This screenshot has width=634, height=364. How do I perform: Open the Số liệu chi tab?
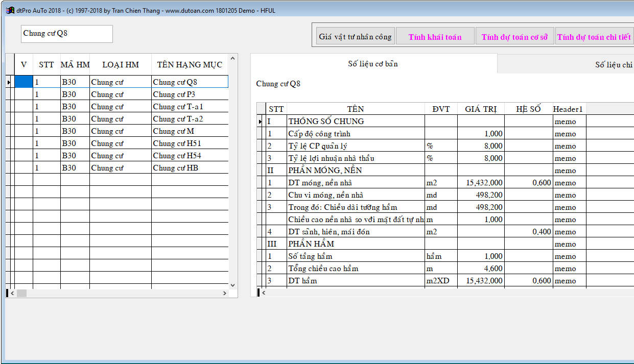(x=613, y=65)
